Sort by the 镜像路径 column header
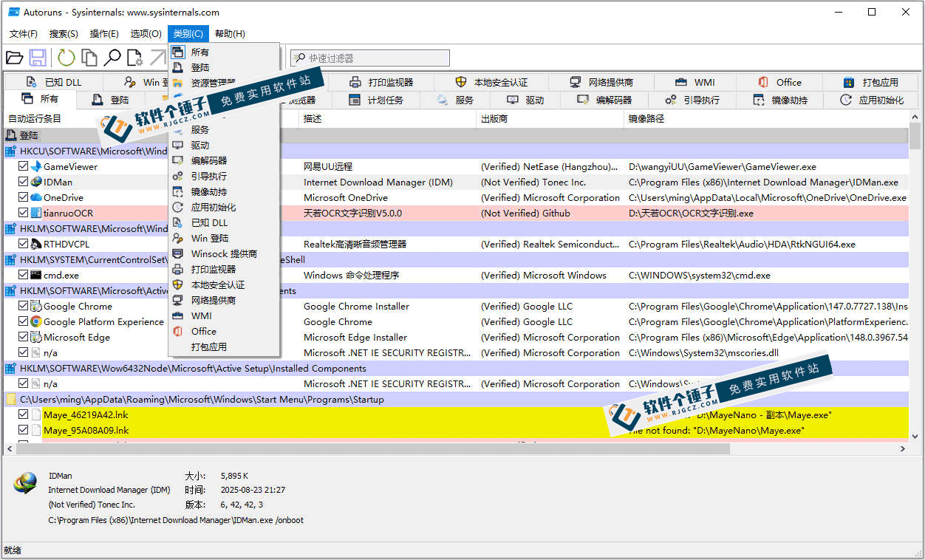The height and width of the screenshot is (560, 925). [766, 119]
